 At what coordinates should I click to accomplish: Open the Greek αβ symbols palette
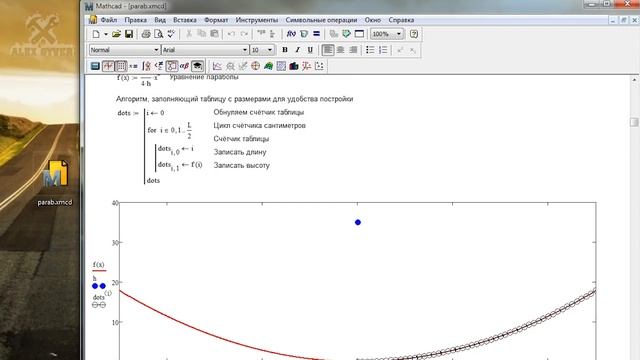[x=184, y=66]
